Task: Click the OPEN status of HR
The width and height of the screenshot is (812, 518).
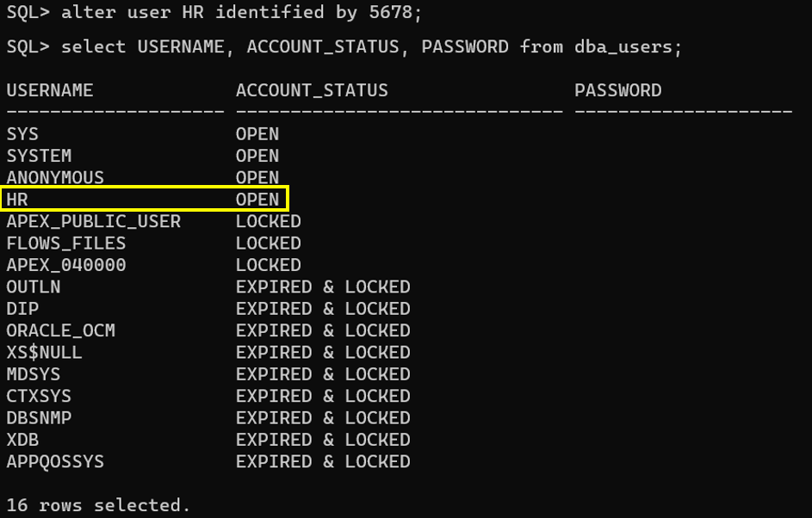Action: pyautogui.click(x=257, y=200)
